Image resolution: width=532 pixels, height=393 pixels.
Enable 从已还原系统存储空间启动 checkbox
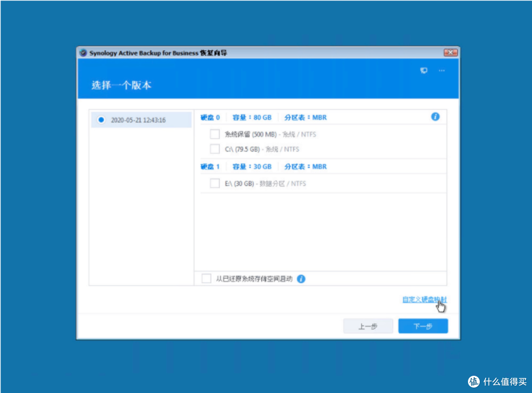(206, 279)
